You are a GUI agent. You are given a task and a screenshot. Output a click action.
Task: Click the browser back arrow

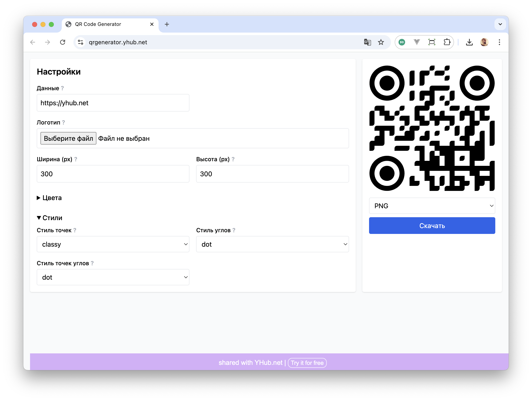point(33,42)
